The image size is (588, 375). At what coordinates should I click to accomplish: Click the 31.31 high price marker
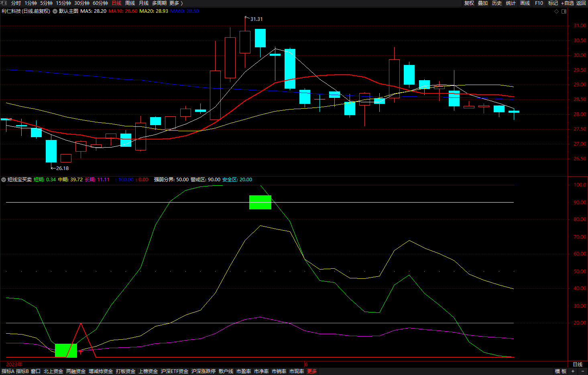coord(256,19)
